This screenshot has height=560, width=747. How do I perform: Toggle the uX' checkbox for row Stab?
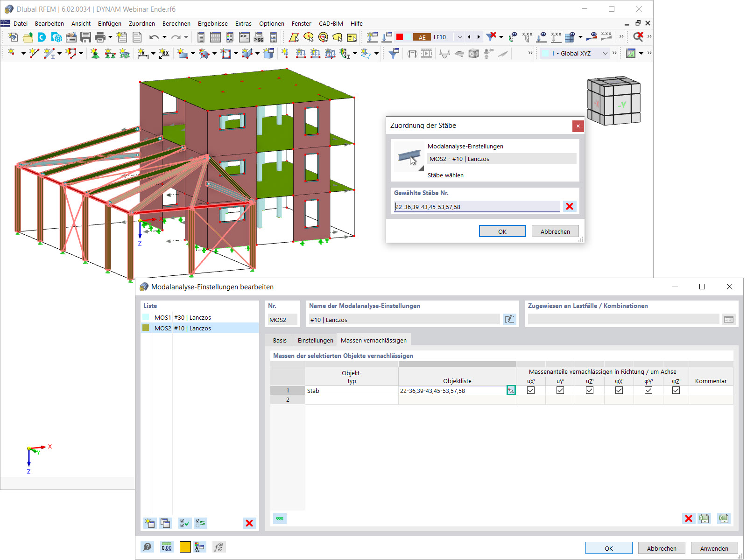click(531, 390)
